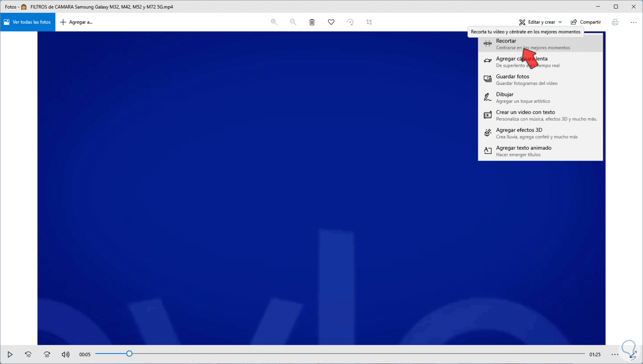Close the Fotos window

634,7
